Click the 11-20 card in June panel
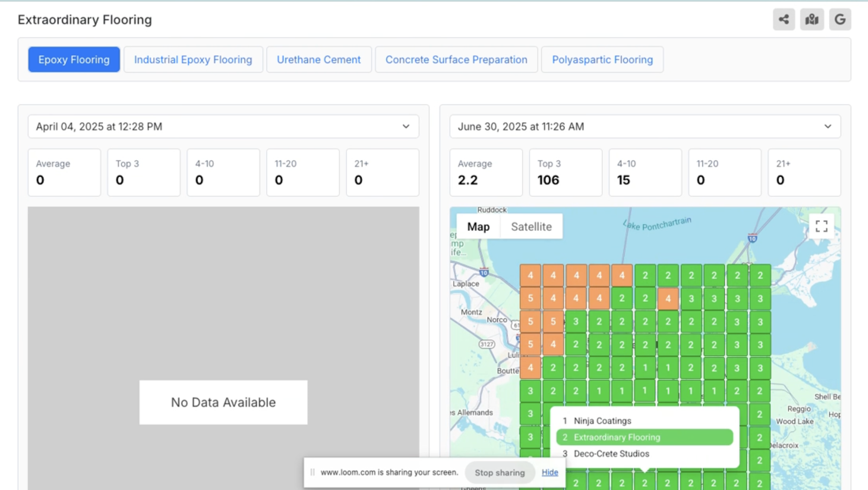This screenshot has width=868, height=490. click(724, 173)
